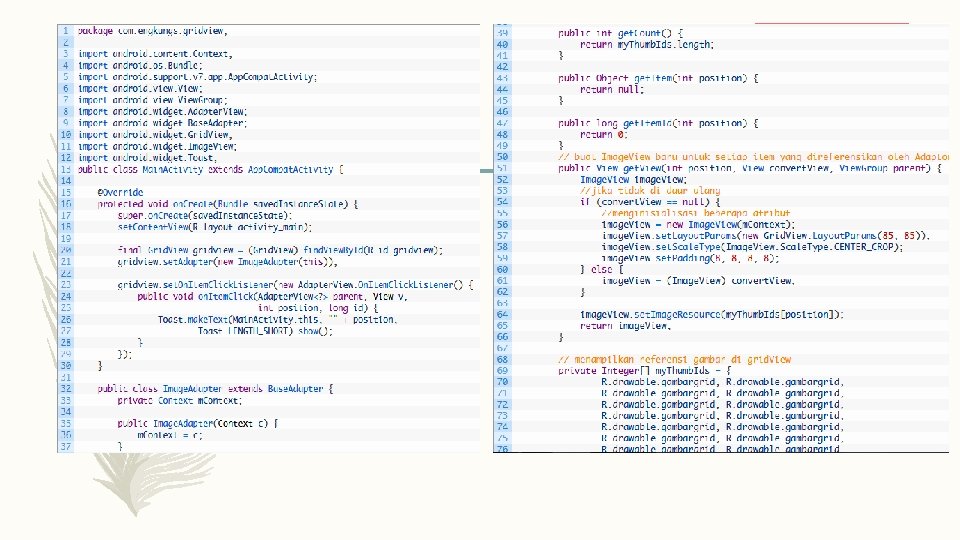Click the comment about ImageView baru
Viewport: 960px width, 540px height.
(x=754, y=157)
